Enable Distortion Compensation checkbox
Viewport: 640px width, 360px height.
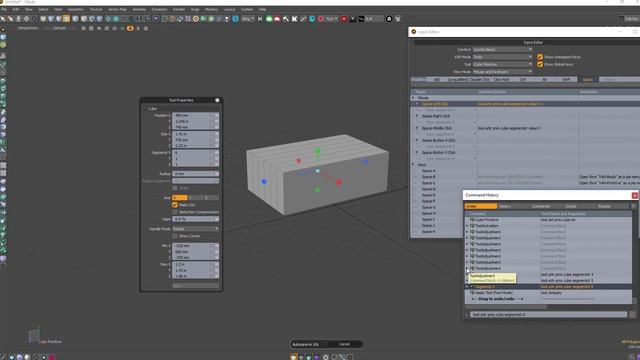tap(175, 212)
